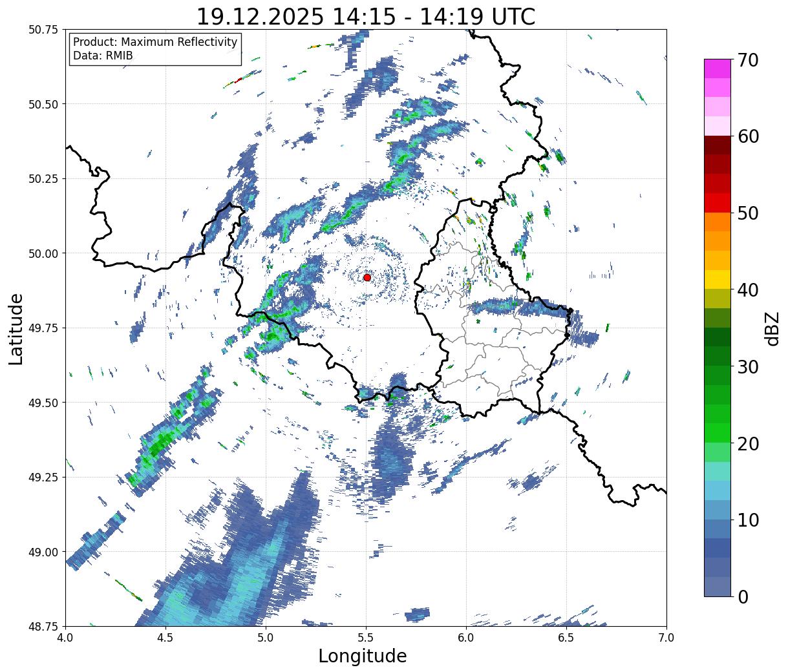Click the longitude tick label 5.5
Viewport: 788px width, 672px height.
click(366, 637)
